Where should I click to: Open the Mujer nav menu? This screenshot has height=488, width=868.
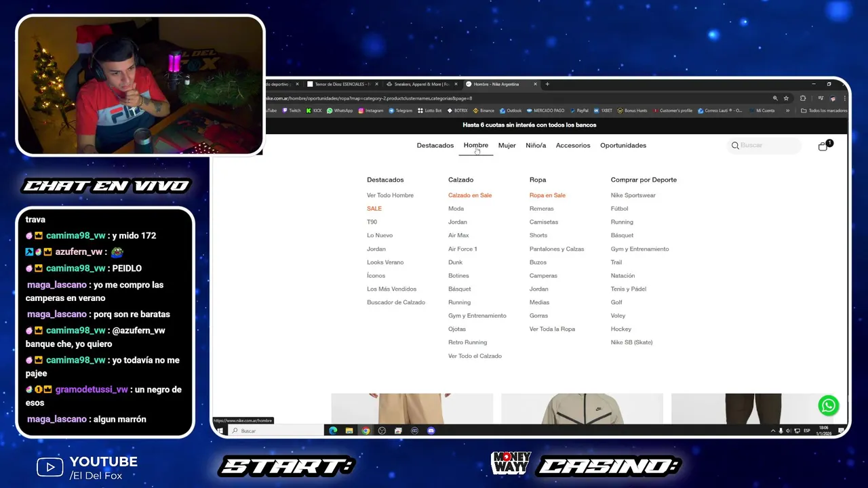click(507, 146)
